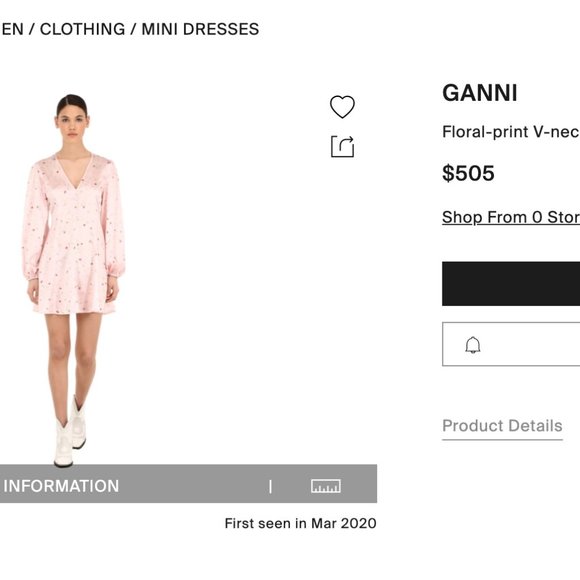The height and width of the screenshot is (580, 580).
Task: Expand the INFORMATION bar label
Action: pos(61,486)
